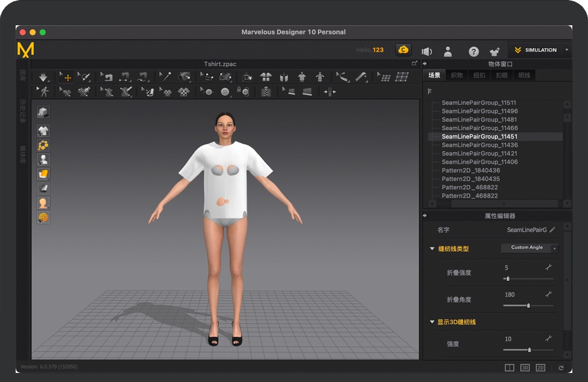Click the cloud sync icon
Image resolution: width=588 pixels, height=382 pixels.
(x=403, y=50)
